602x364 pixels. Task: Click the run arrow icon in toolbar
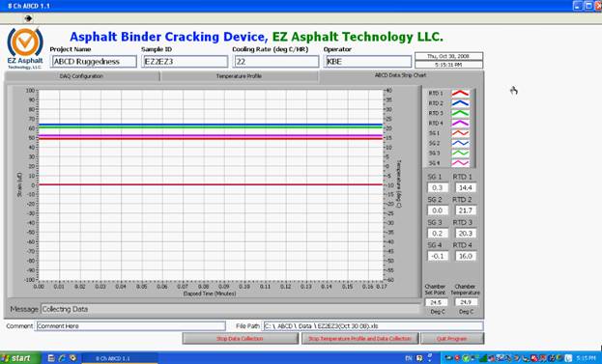click(28, 18)
